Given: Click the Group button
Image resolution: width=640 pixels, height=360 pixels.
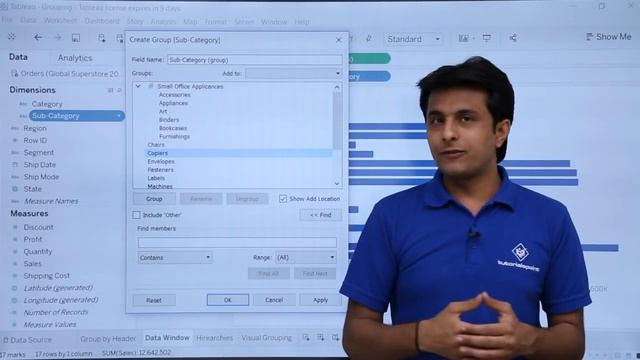Looking at the screenshot, I should (154, 199).
